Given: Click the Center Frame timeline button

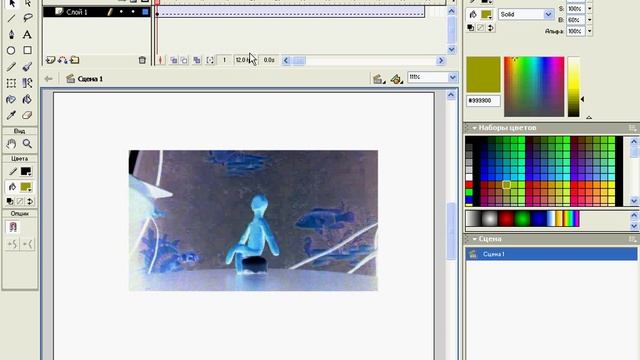Looking at the screenshot, I should 160,60.
